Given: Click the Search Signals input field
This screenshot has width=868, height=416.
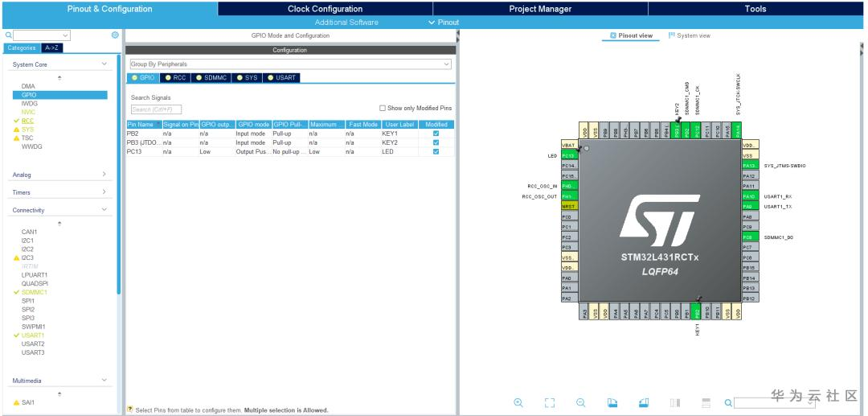Looking at the screenshot, I should [156, 109].
